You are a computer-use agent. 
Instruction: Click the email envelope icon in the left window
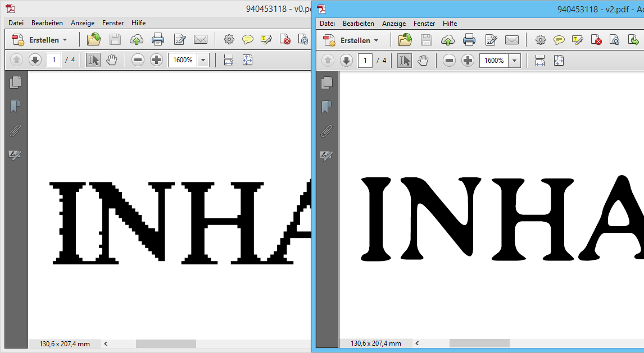pyautogui.click(x=201, y=39)
